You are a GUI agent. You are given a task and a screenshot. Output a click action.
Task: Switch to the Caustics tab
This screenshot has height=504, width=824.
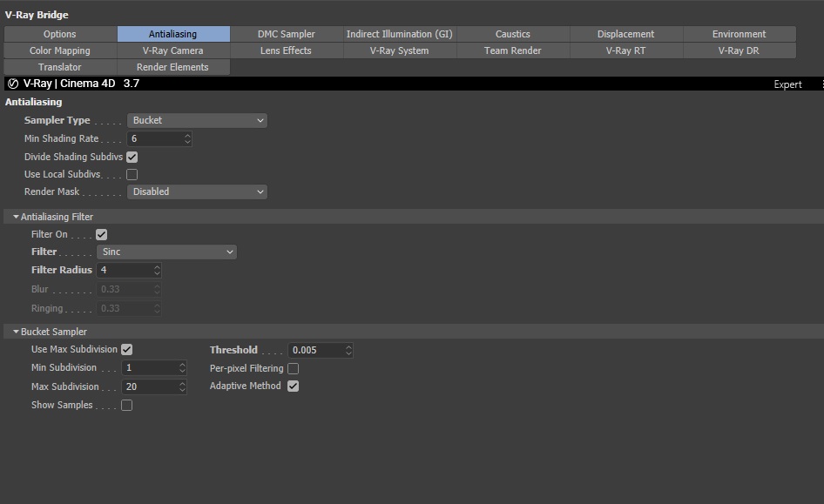pos(513,34)
